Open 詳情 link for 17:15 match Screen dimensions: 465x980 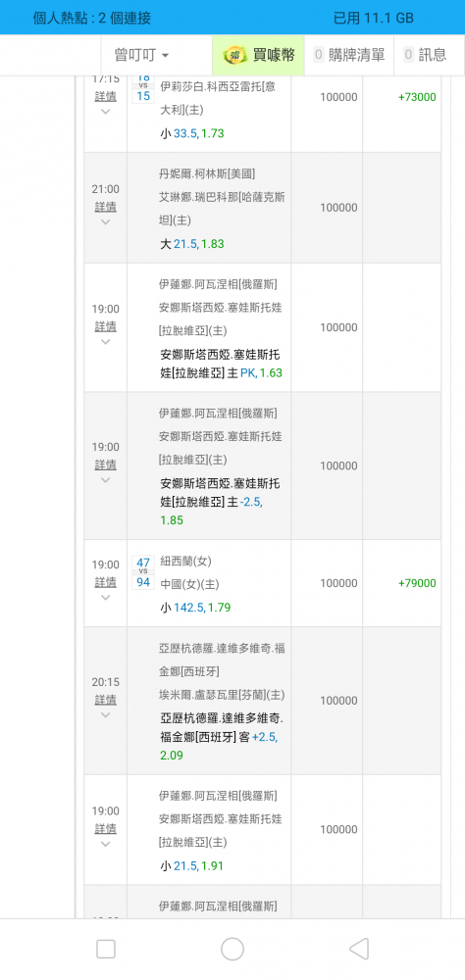105,96
